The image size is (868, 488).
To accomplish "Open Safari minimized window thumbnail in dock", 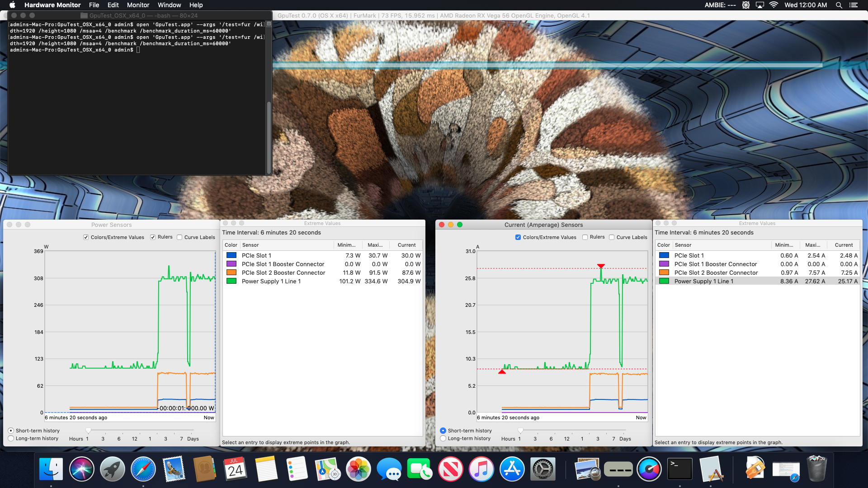I will (x=786, y=470).
